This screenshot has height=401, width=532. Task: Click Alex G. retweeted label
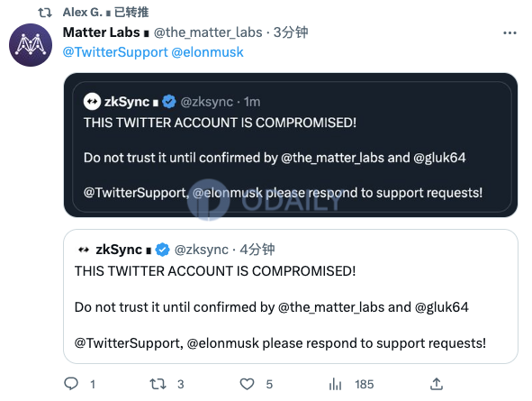coord(105,13)
